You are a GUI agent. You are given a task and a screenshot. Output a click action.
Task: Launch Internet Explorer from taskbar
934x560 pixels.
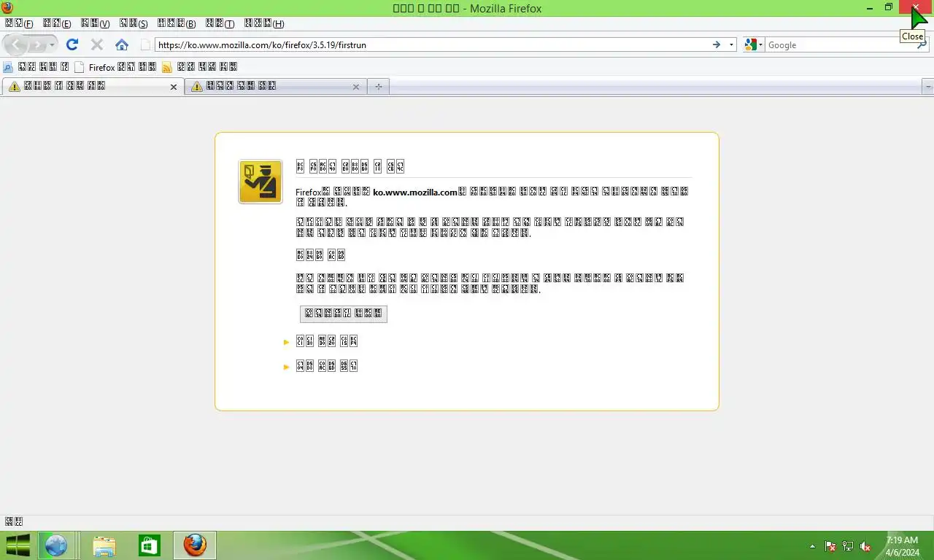(x=56, y=545)
